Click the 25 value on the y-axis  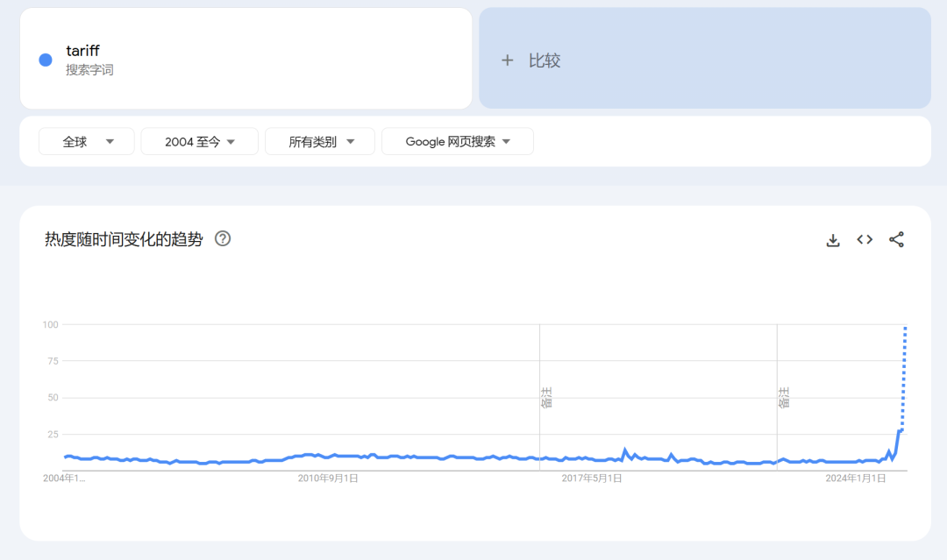(53, 435)
